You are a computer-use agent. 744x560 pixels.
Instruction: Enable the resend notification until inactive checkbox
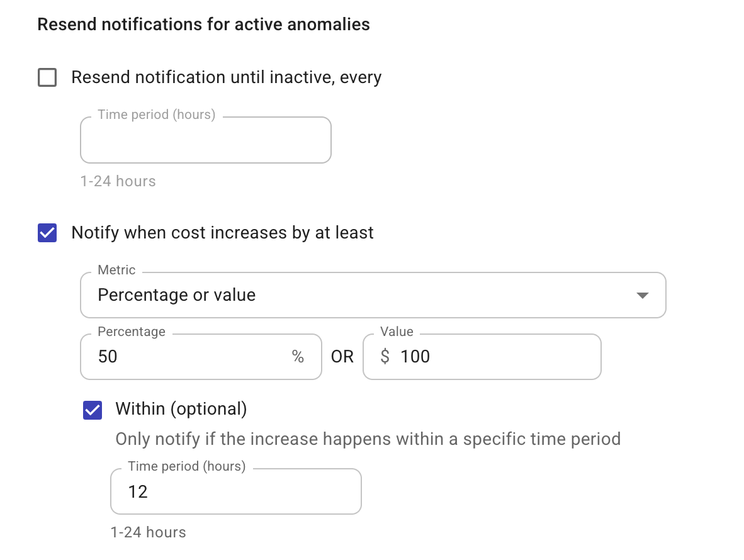click(47, 77)
